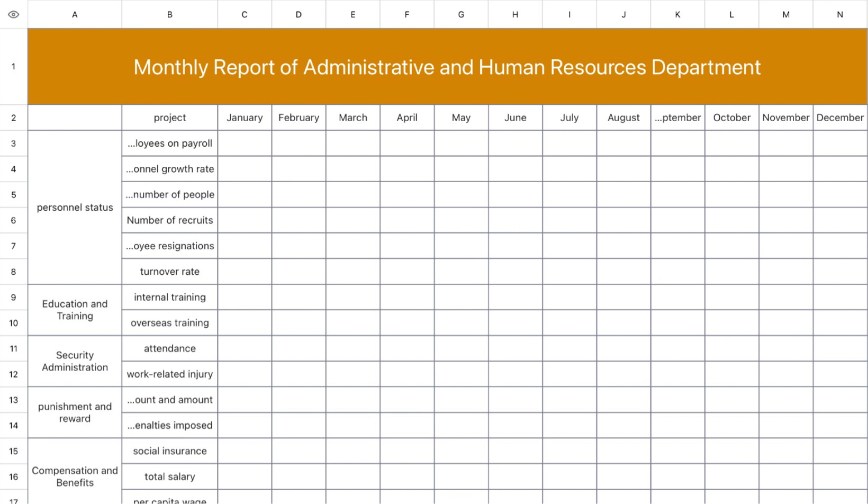Select column M header
The height and width of the screenshot is (504, 868).
(786, 14)
